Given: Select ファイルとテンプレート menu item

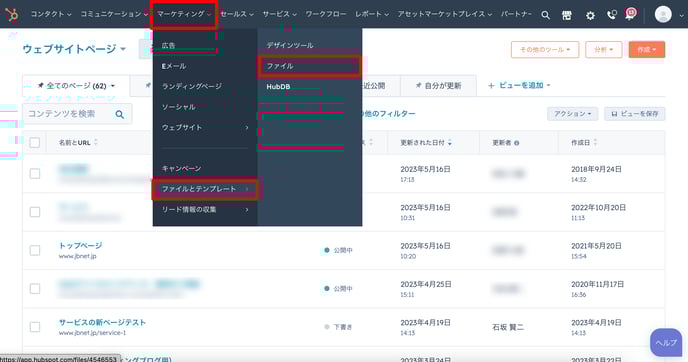Looking at the screenshot, I should point(205,189).
